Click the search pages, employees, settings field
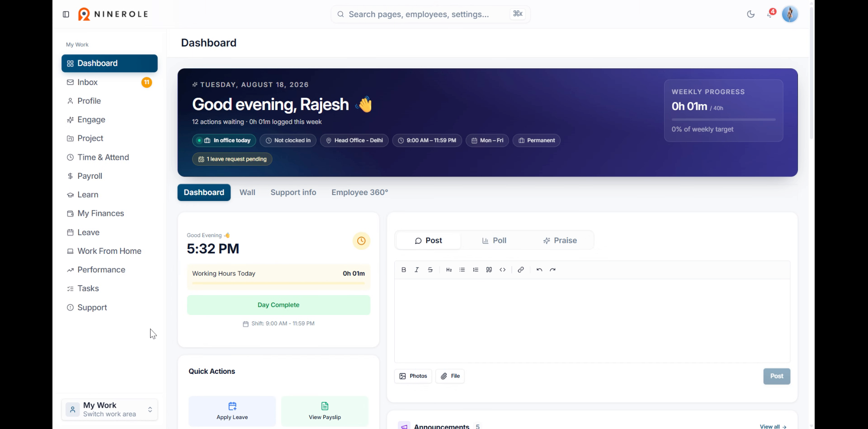The height and width of the screenshot is (429, 868). pyautogui.click(x=430, y=14)
